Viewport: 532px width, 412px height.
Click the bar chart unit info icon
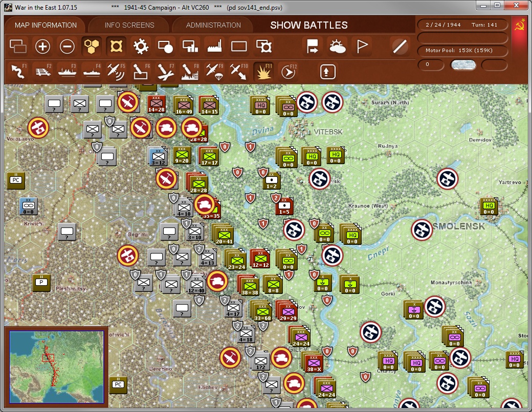coord(190,47)
